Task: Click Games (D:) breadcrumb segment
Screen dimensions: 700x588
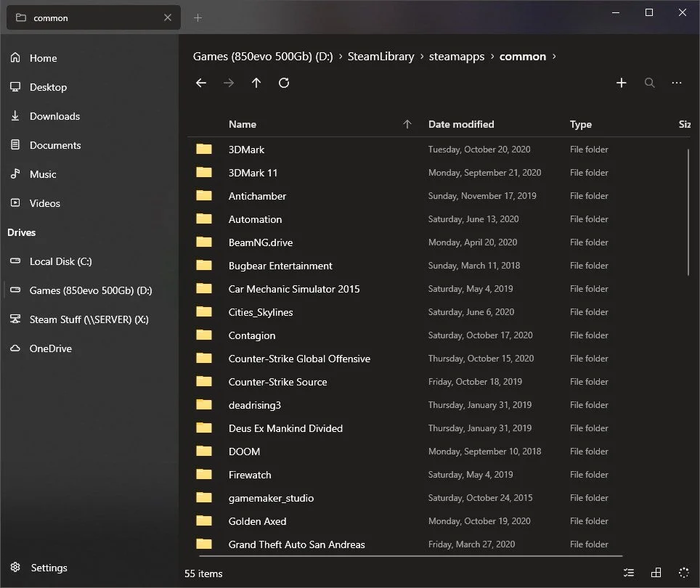Action: coord(263,57)
